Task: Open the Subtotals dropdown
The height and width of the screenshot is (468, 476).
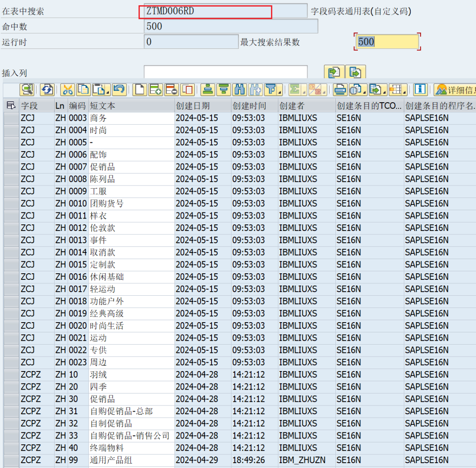Action: [x=324, y=92]
